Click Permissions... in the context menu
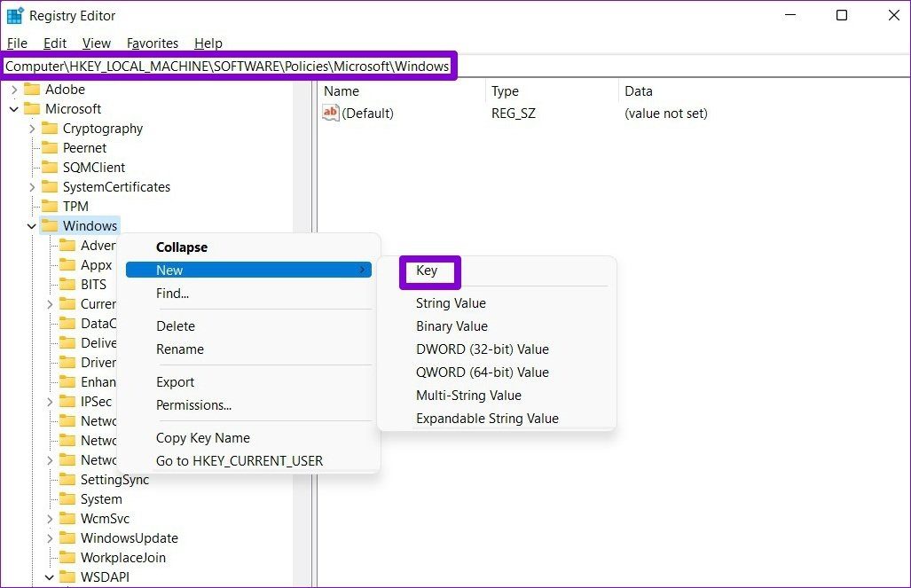The image size is (911, 588). tap(193, 405)
